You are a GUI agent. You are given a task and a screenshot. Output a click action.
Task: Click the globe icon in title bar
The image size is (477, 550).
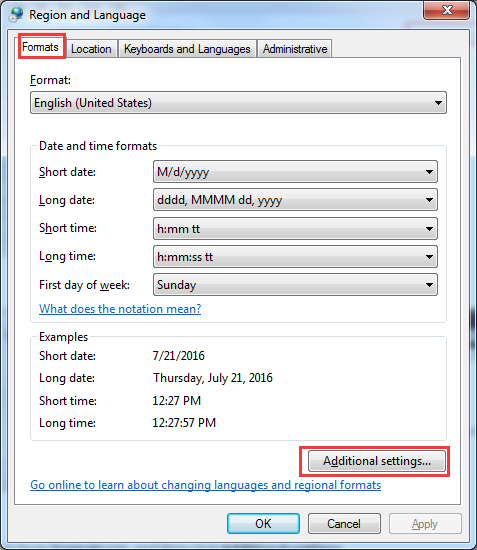tap(16, 15)
